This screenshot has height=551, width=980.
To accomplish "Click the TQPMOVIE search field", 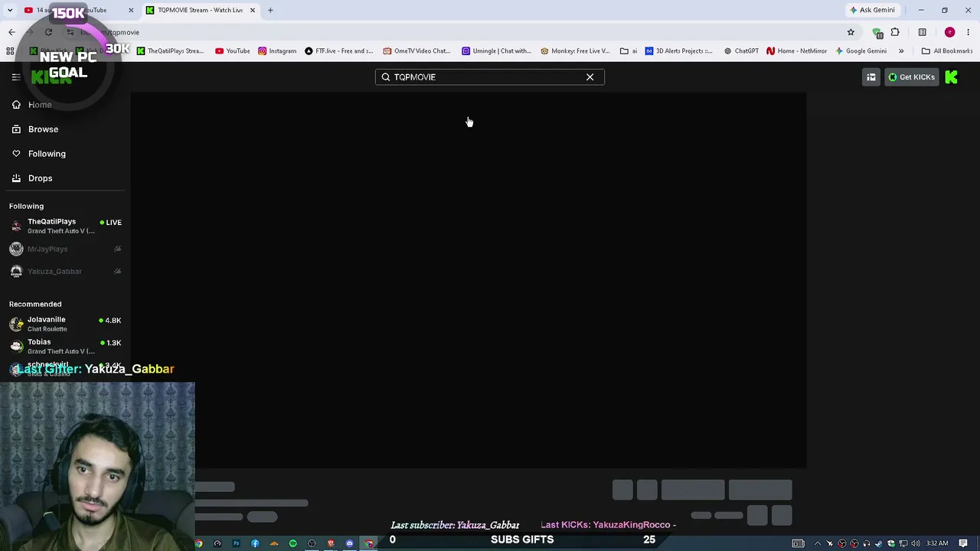I will coord(489,77).
